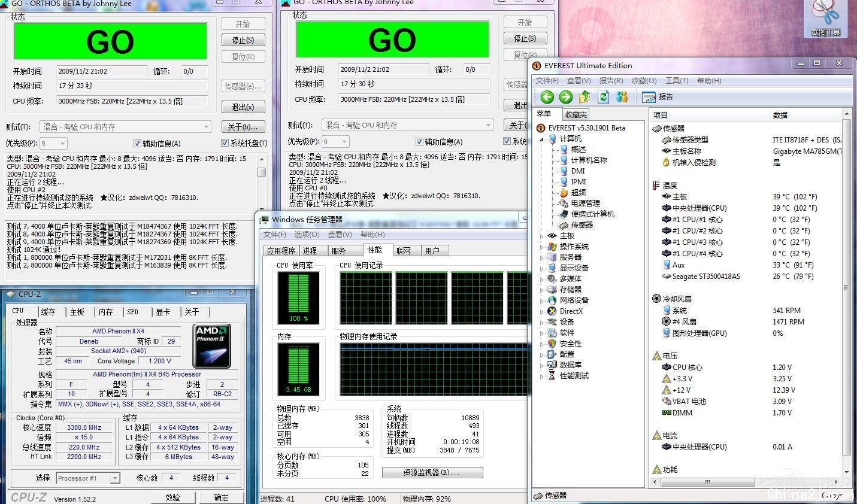This screenshot has height=504, width=857.
Task: Select 超频 flame icon item
Action: [x=564, y=193]
